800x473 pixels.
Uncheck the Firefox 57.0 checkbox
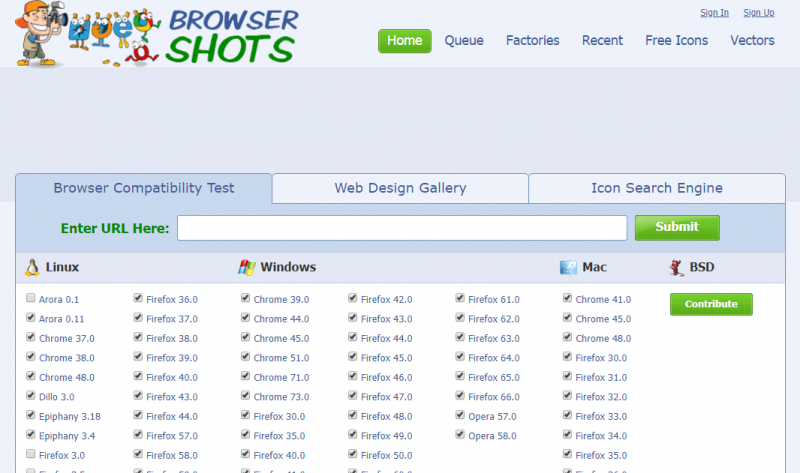point(138,434)
